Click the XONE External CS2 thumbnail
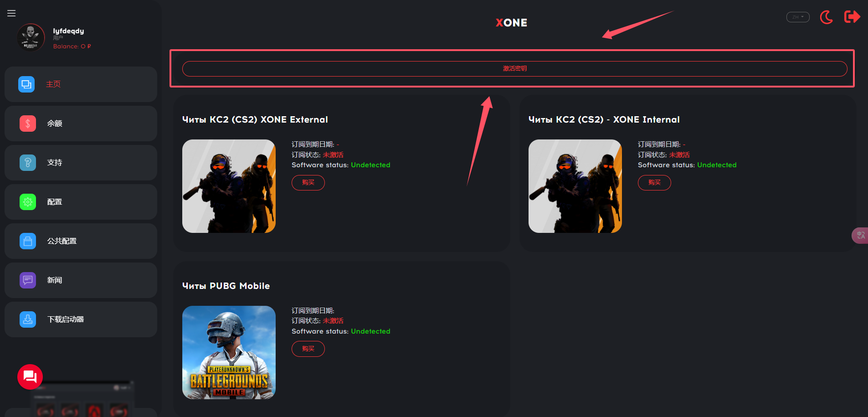The image size is (868, 417). (x=229, y=186)
